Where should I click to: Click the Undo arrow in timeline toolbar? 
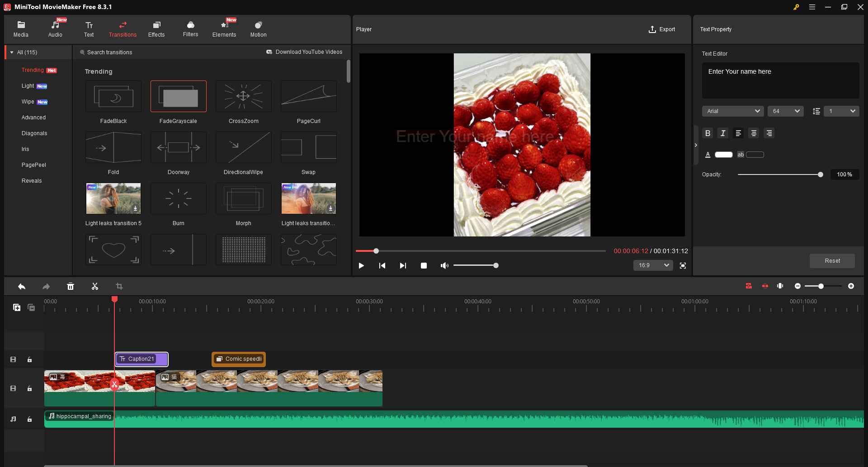22,286
